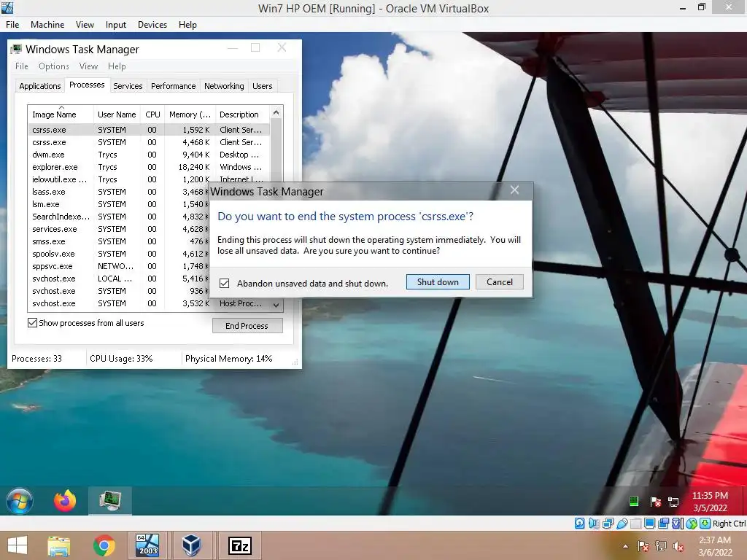Switch to the Performance tab
The width and height of the screenshot is (747, 560).
point(174,86)
